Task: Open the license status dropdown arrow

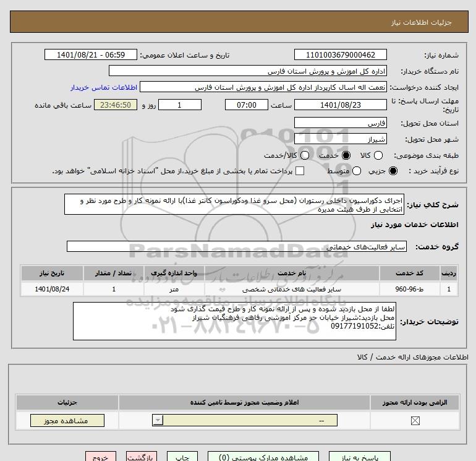Action: click(158, 420)
